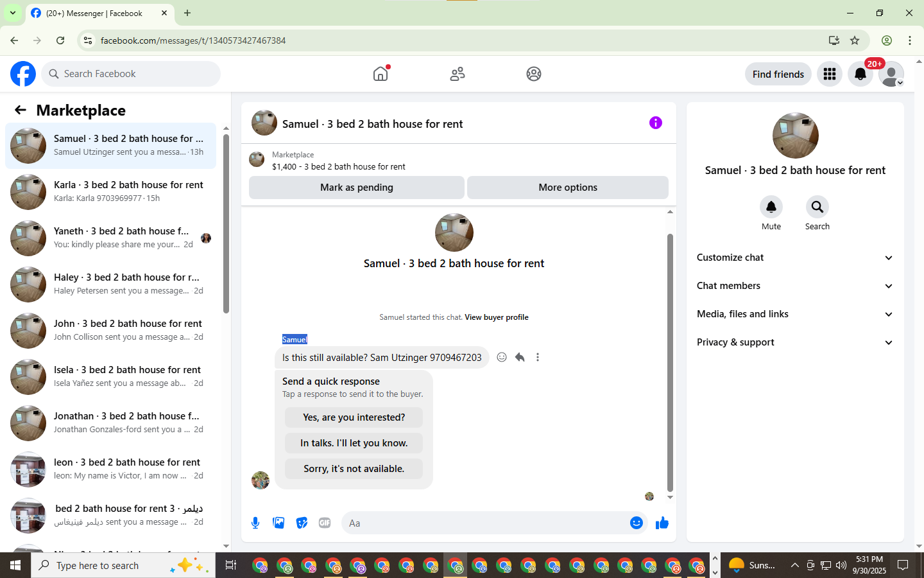Open Isela's rental chat conversation
Screen dimensions: 924x578
point(110,377)
